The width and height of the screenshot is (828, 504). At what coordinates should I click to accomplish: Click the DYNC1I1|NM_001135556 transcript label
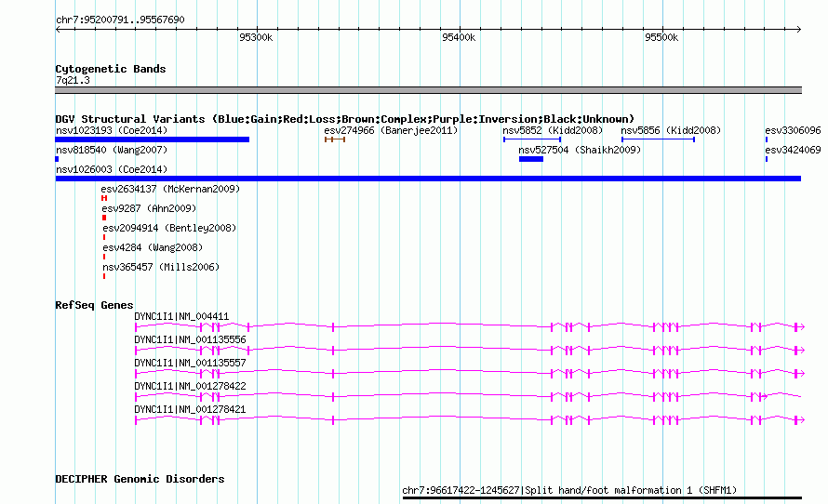tap(190, 339)
